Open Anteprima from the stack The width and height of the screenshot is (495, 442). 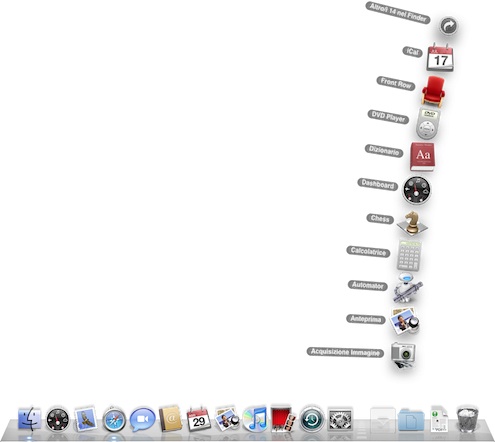[x=405, y=321]
